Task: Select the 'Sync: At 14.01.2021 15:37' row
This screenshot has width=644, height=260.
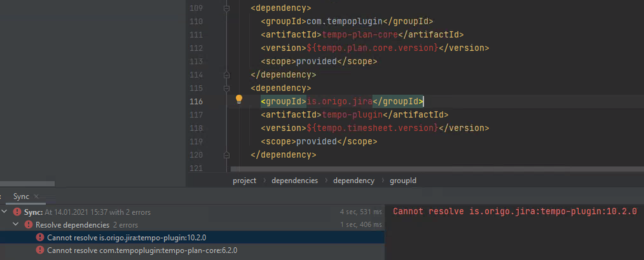Action: pyautogui.click(x=192, y=212)
